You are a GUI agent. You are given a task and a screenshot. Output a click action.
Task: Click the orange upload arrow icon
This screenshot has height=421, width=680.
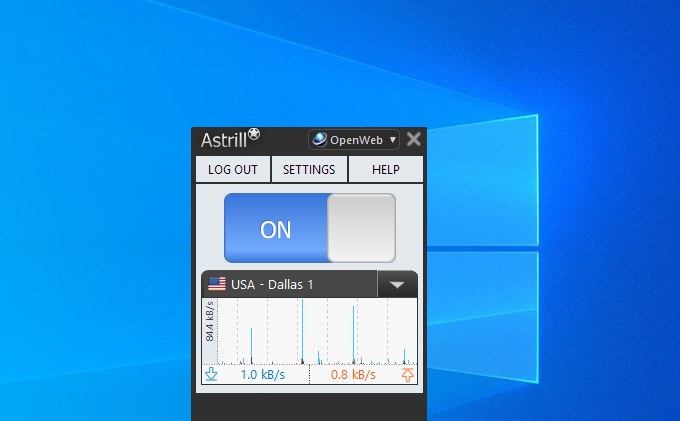pyautogui.click(x=407, y=375)
